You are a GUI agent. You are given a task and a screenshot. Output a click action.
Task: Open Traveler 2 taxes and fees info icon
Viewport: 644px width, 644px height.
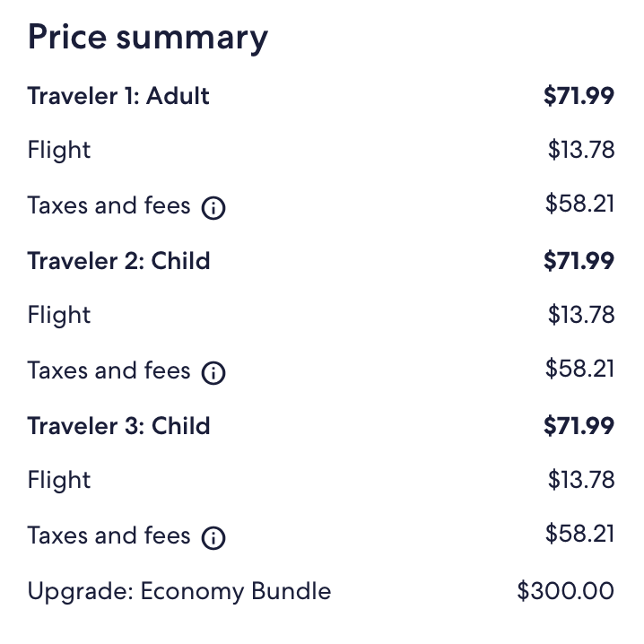pyautogui.click(x=213, y=373)
